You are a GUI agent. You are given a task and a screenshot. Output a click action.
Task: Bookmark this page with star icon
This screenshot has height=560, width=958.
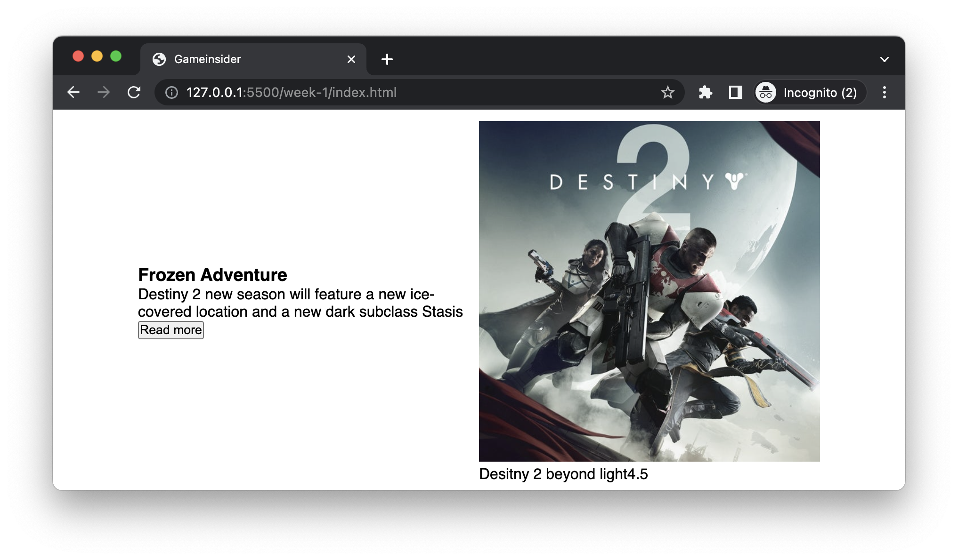point(667,93)
